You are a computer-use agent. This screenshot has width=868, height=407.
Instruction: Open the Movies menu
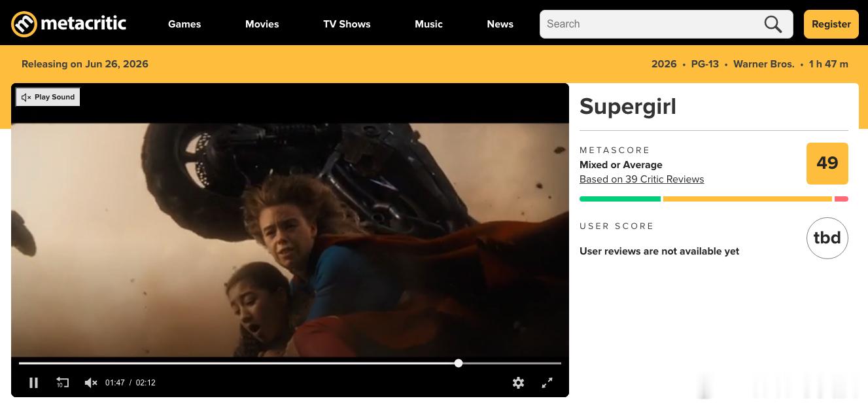tap(262, 24)
